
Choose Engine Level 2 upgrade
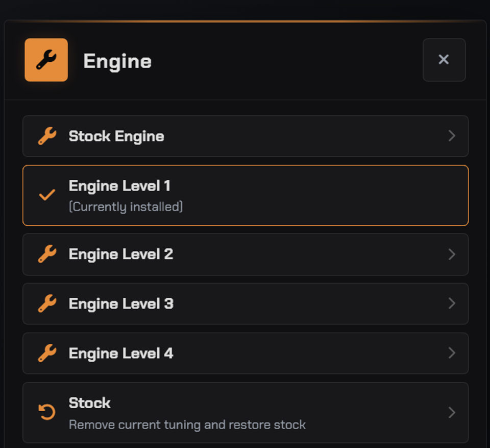(246, 254)
